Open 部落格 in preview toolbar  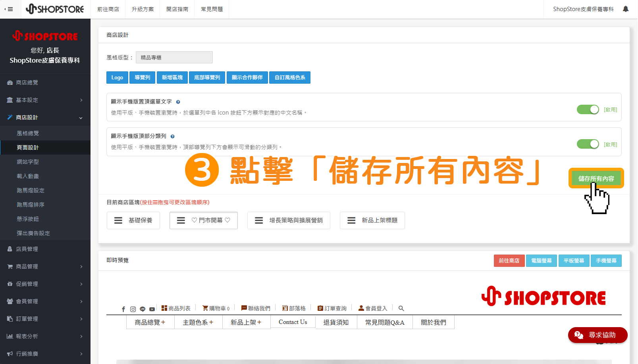click(x=294, y=308)
